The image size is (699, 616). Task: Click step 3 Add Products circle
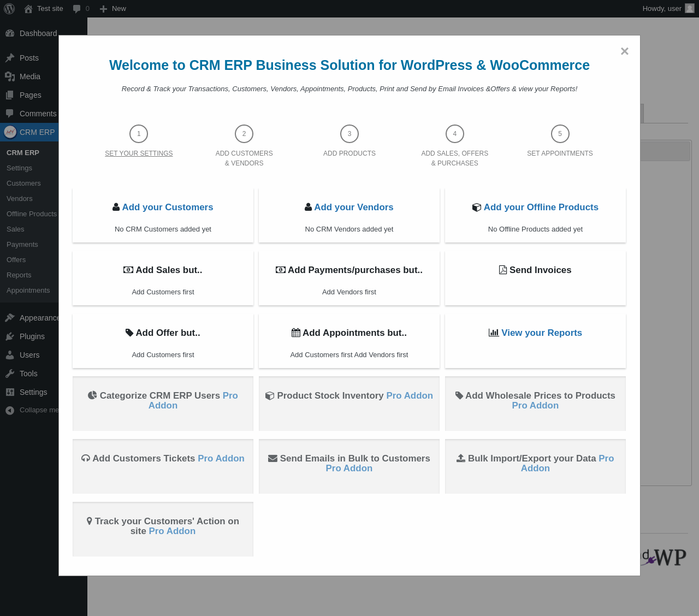[349, 134]
